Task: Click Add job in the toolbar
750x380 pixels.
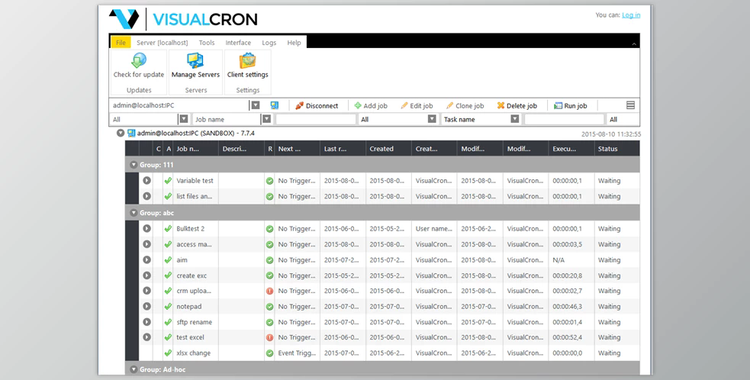Action: point(371,106)
